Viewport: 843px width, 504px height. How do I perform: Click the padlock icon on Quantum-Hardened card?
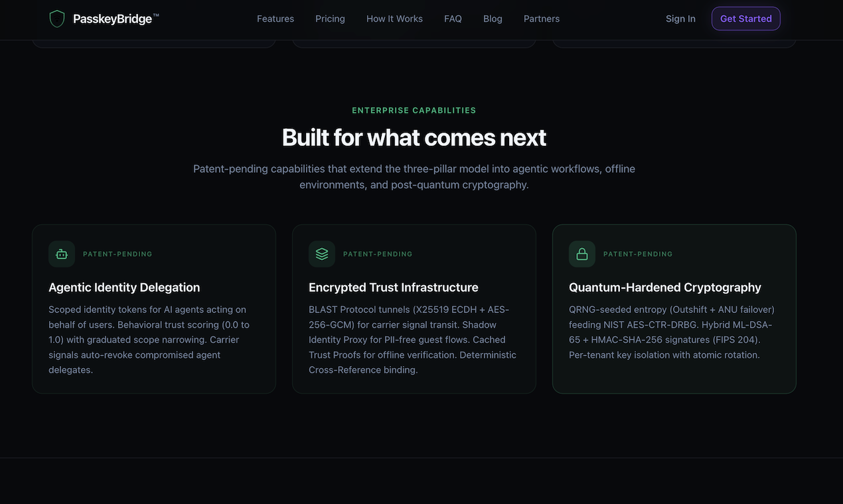point(581,253)
